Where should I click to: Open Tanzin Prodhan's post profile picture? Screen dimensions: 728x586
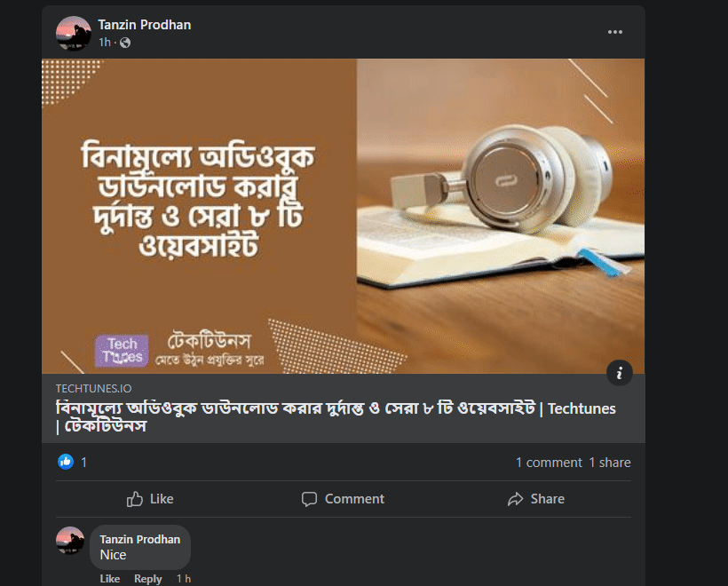(x=74, y=34)
